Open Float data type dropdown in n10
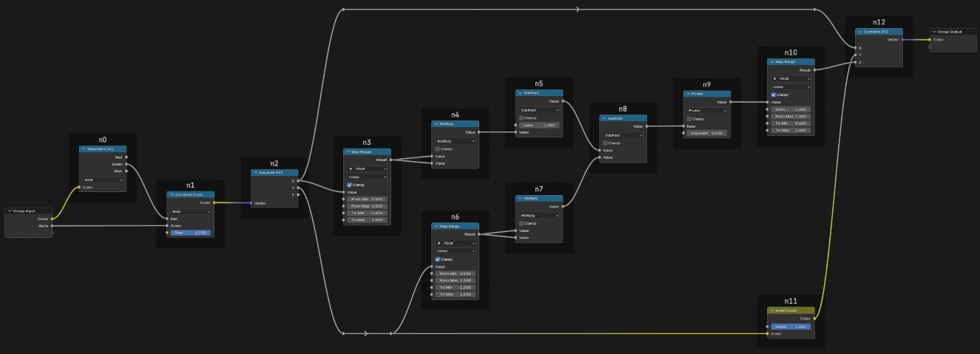 (791, 78)
